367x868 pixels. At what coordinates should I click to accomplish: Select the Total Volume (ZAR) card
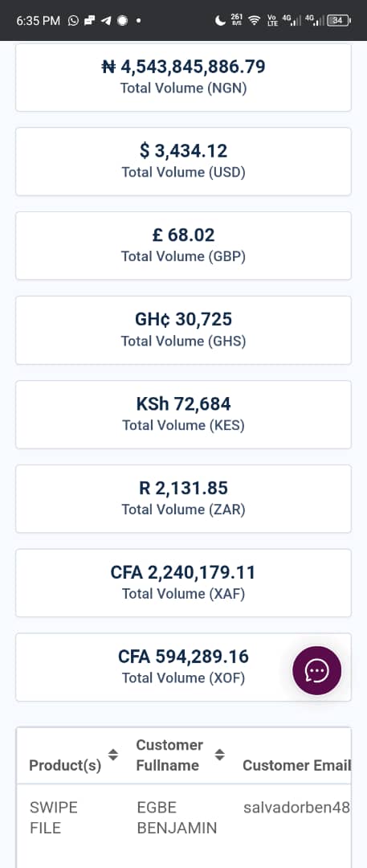pos(183,498)
